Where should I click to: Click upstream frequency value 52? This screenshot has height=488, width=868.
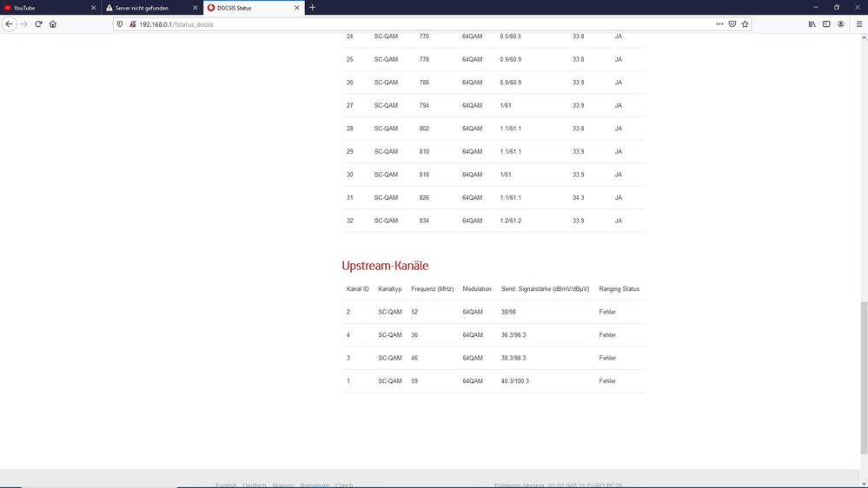[x=414, y=312]
